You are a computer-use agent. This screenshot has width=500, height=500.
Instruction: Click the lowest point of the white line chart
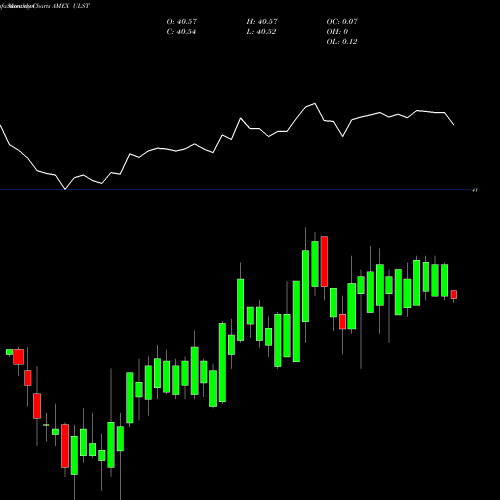tap(65, 189)
